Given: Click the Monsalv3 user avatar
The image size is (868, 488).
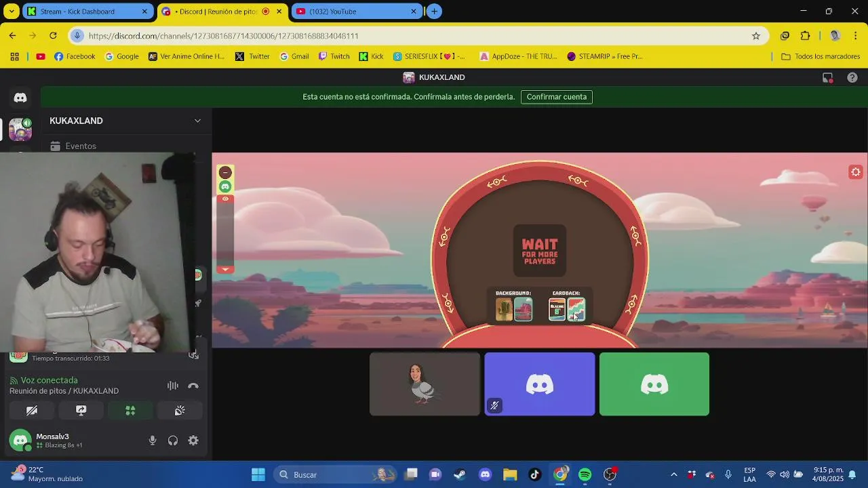Looking at the screenshot, I should coord(20,441).
